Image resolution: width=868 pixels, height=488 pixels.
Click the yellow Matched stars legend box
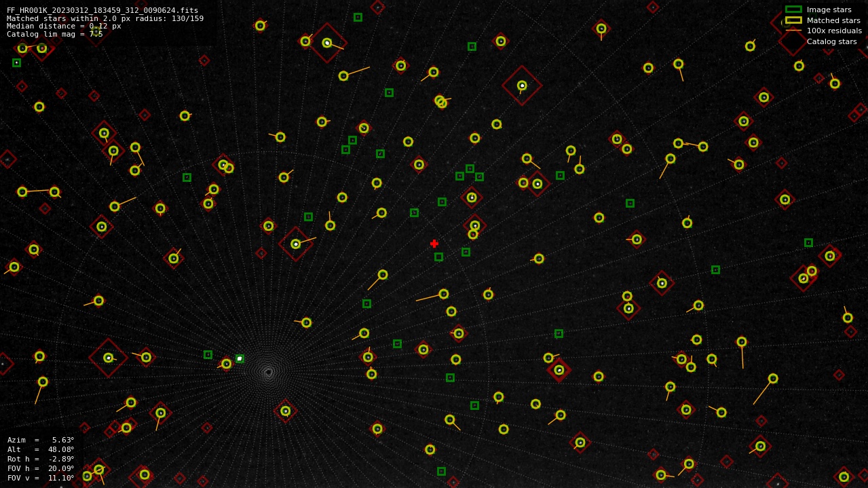[x=793, y=20]
